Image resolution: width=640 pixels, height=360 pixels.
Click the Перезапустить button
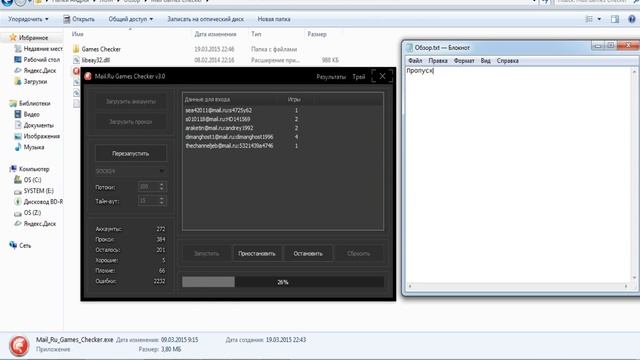(131, 154)
